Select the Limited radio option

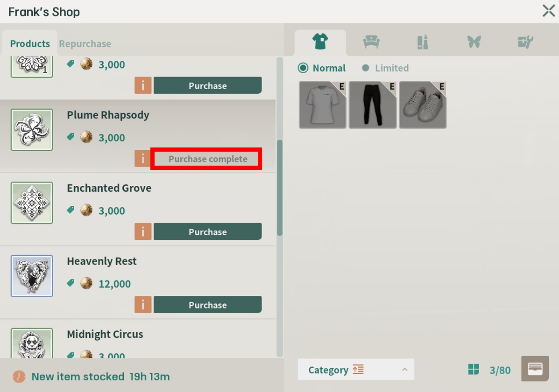(x=366, y=68)
